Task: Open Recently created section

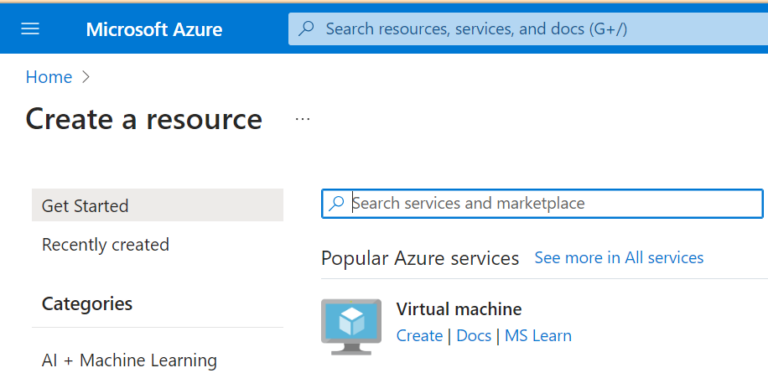Action: click(x=105, y=244)
